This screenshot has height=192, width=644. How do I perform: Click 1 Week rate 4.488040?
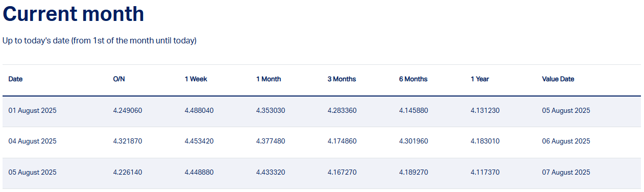coord(199,110)
